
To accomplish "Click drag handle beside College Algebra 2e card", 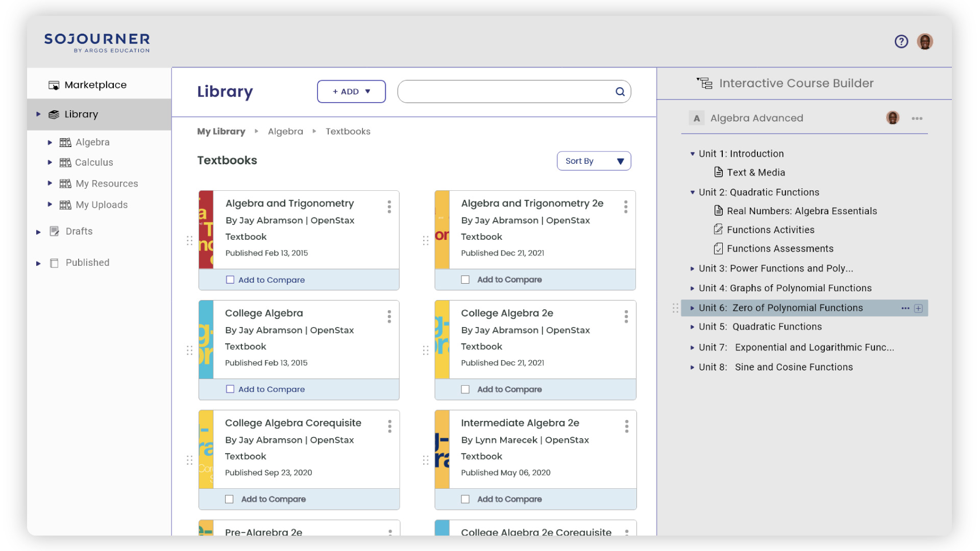I will coord(426,350).
